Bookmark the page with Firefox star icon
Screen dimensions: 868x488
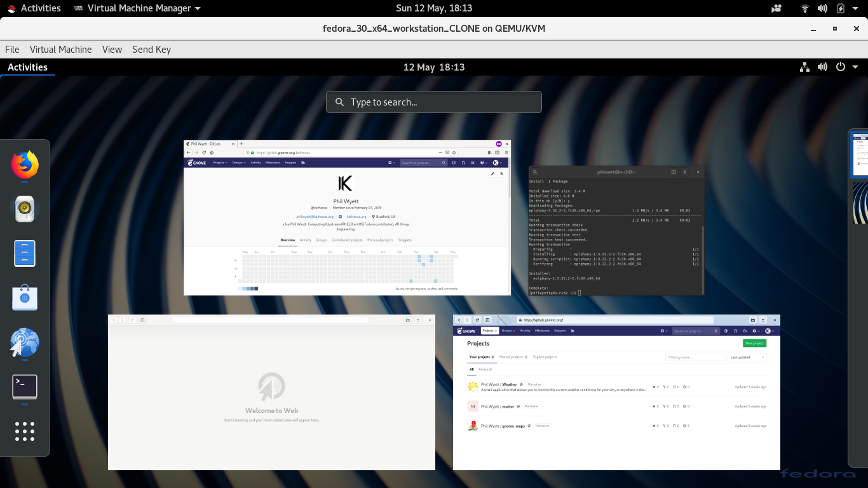(454, 152)
